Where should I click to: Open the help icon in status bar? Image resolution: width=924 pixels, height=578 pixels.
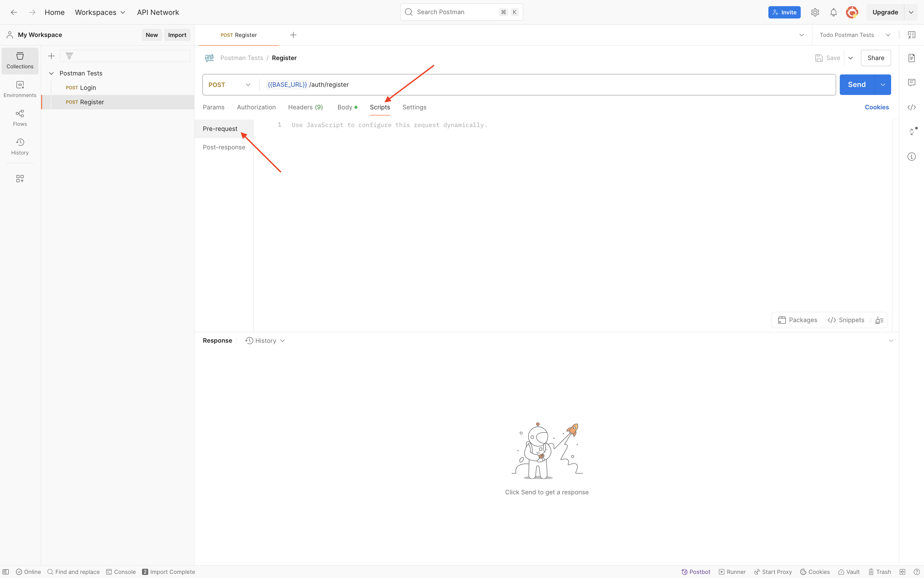[x=916, y=572]
